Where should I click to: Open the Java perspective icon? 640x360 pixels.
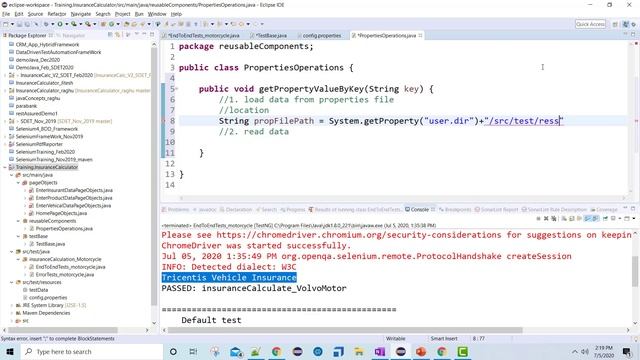click(x=626, y=24)
